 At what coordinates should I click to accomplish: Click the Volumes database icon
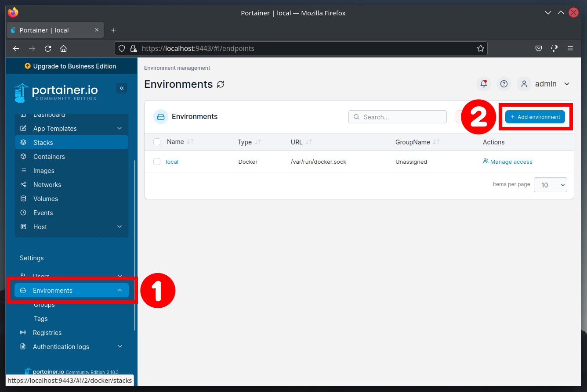(24, 199)
